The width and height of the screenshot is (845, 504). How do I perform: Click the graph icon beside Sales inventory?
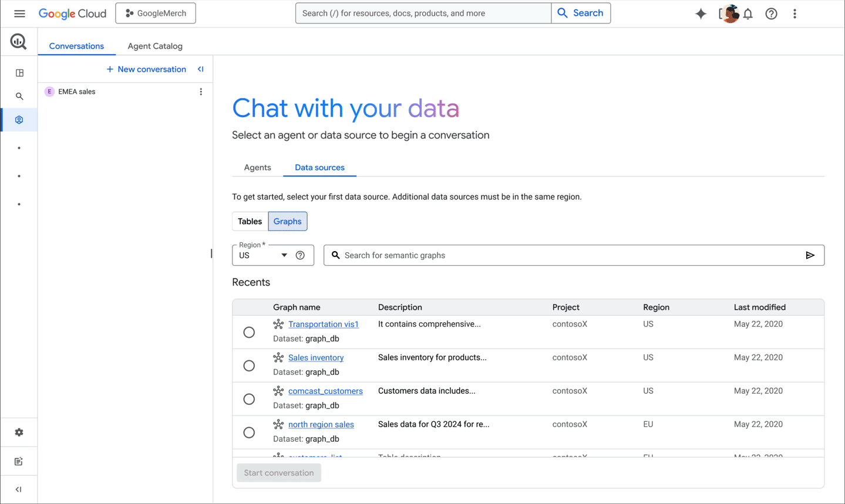[278, 357]
